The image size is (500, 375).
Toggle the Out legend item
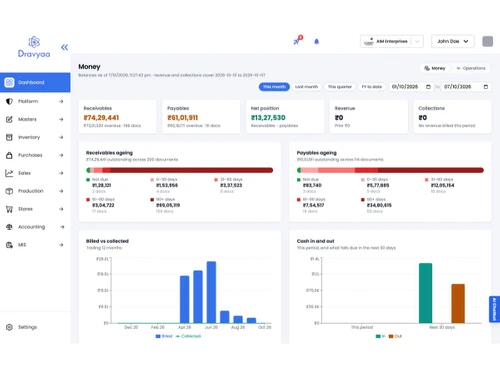pyautogui.click(x=395, y=336)
